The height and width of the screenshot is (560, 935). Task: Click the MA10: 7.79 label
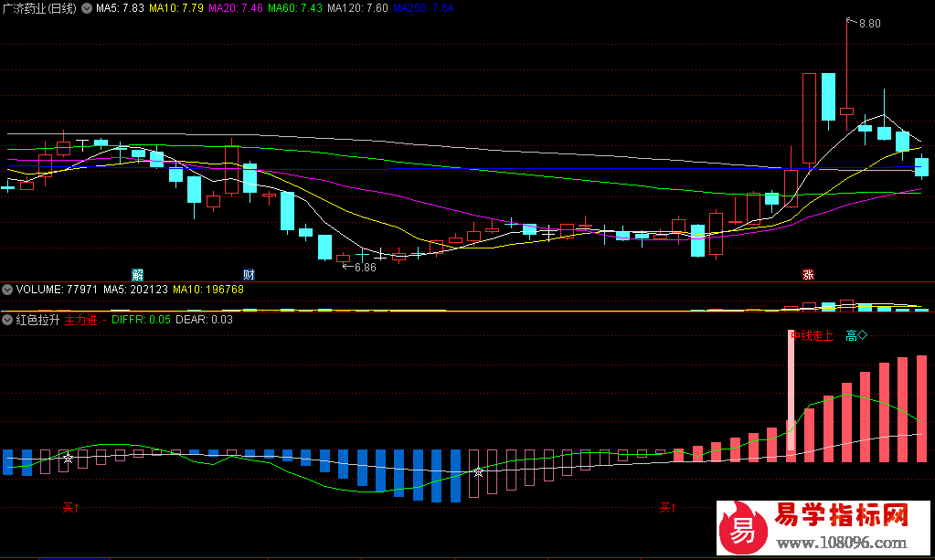pos(175,8)
